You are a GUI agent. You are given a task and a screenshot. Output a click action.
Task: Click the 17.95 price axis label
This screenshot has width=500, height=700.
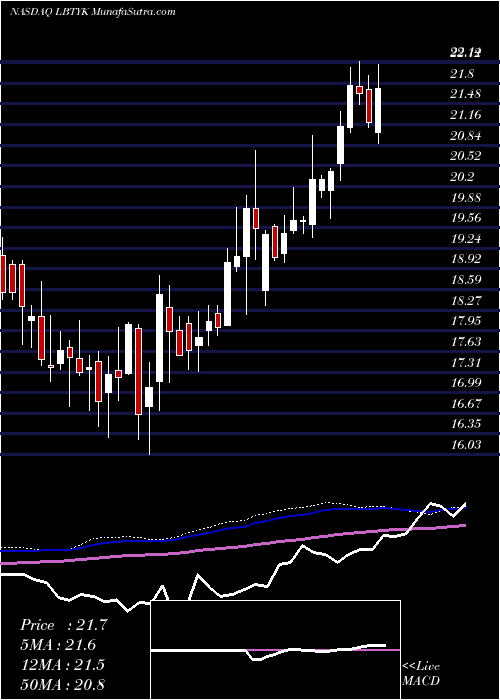(x=466, y=321)
